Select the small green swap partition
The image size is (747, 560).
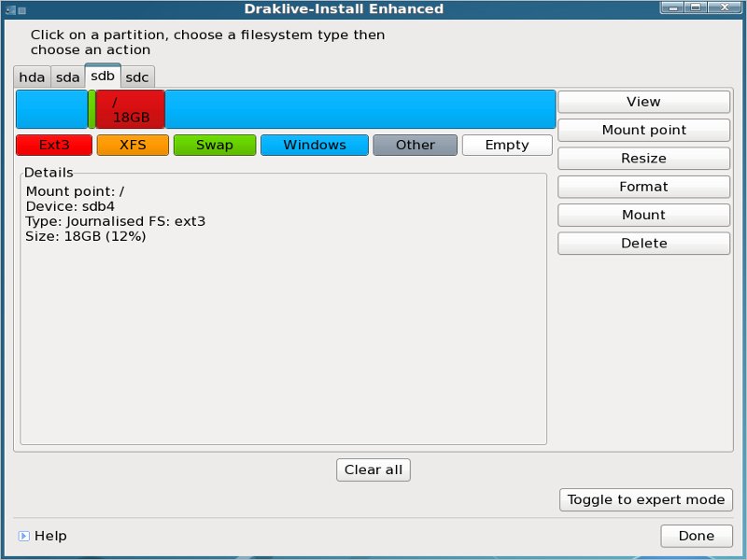pyautogui.click(x=92, y=109)
